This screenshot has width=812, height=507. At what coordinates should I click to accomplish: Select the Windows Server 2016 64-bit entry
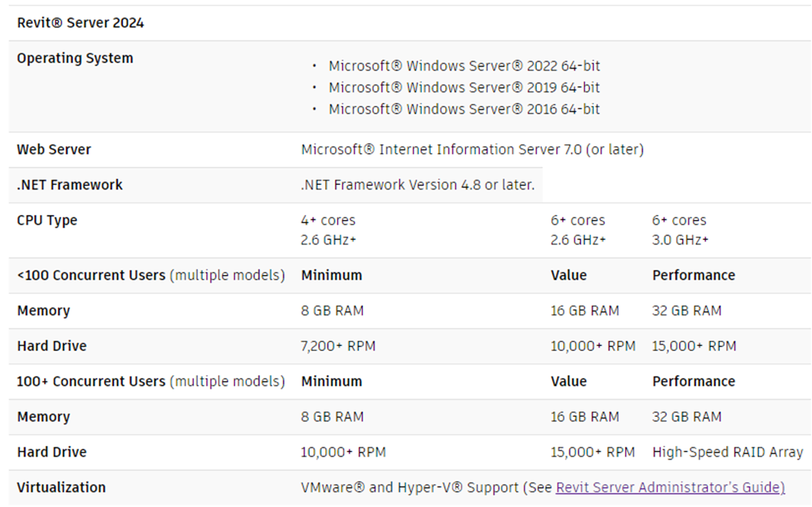(463, 109)
